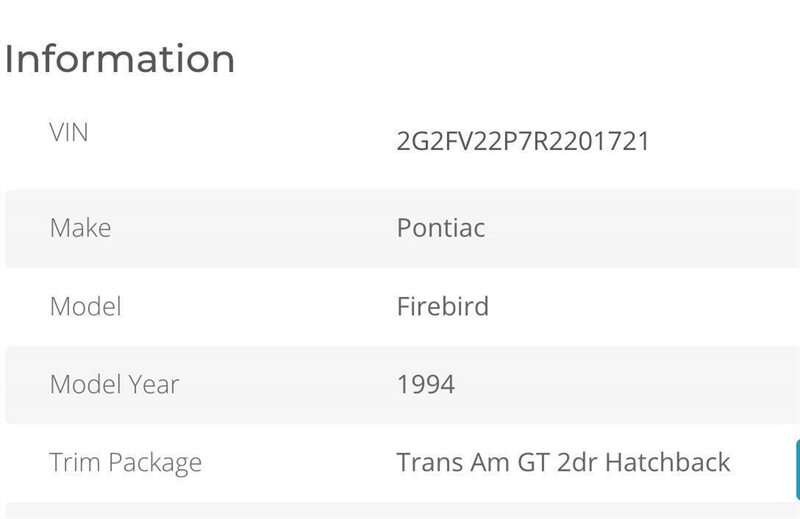
Task: Click the 1994 model year value
Action: click(426, 384)
